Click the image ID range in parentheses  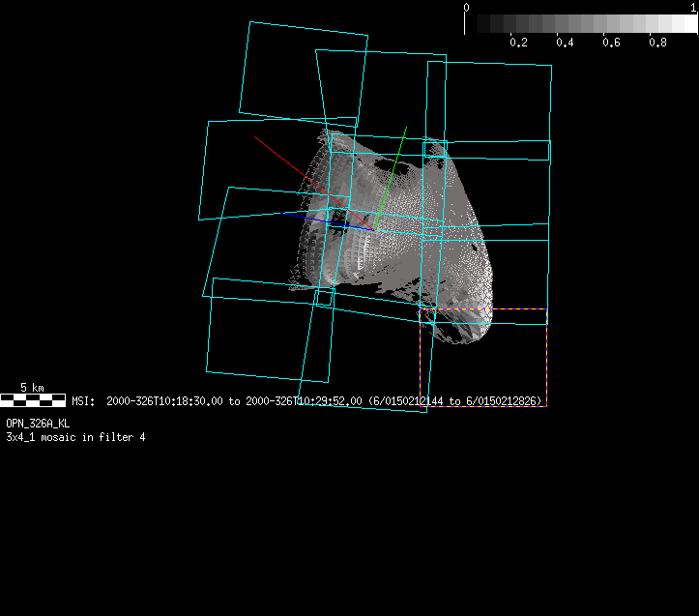point(456,400)
